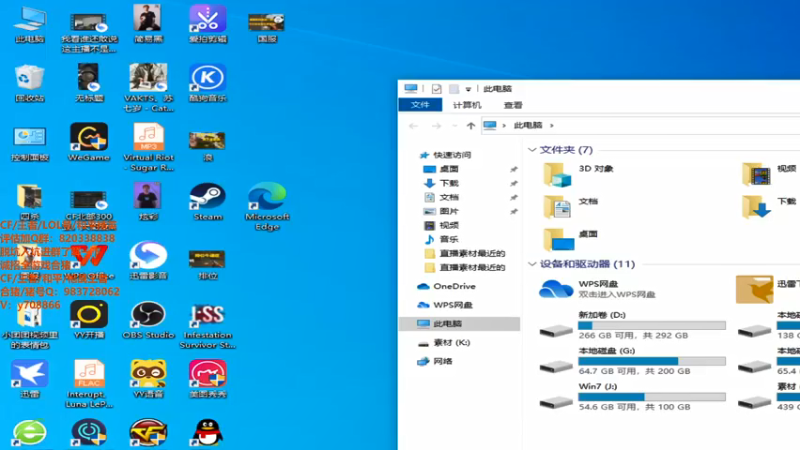Click the Properties icon in Explorer title bar
Screen dimensions: 800x450
[x=436, y=89]
